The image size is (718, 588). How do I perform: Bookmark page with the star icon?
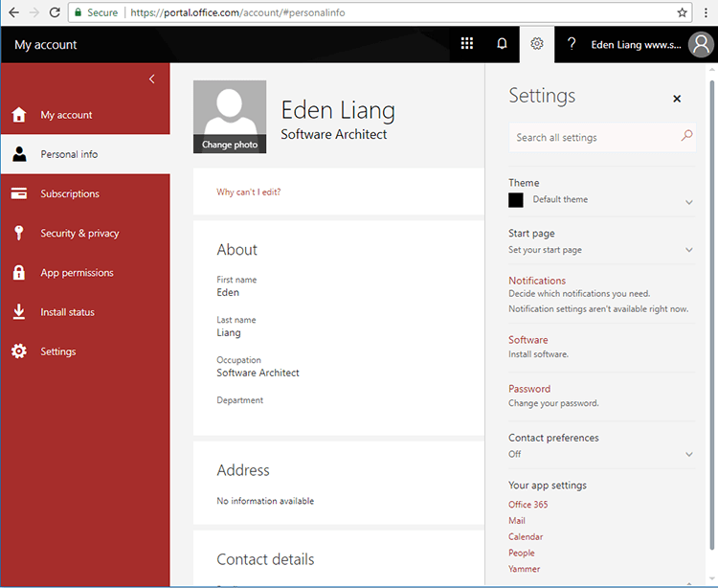click(x=683, y=12)
